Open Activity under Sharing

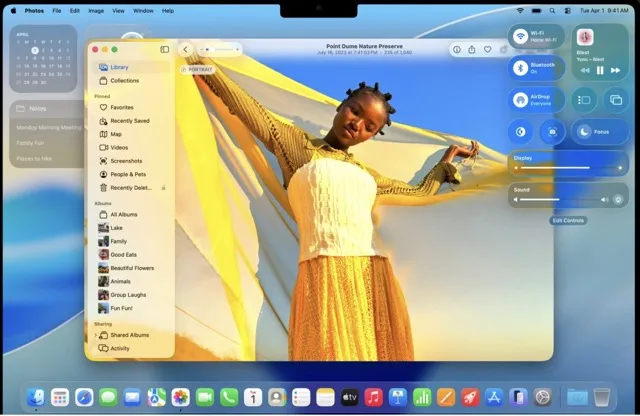pyautogui.click(x=131, y=348)
